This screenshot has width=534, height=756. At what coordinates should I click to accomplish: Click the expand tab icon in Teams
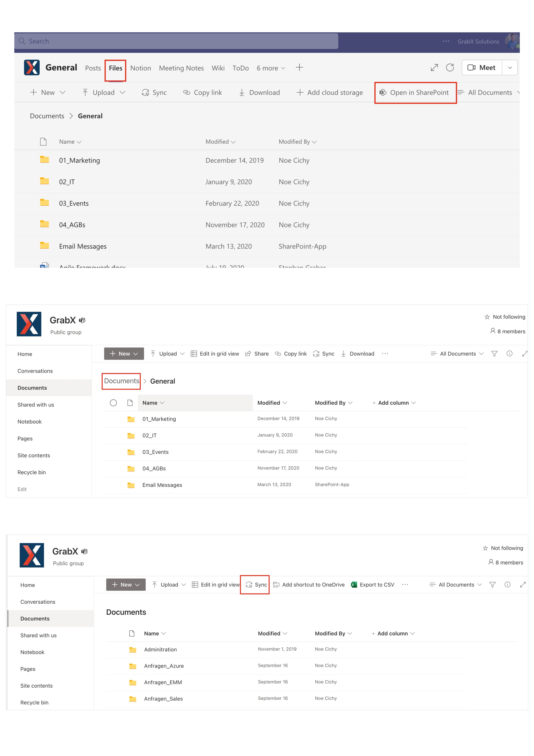tap(434, 67)
